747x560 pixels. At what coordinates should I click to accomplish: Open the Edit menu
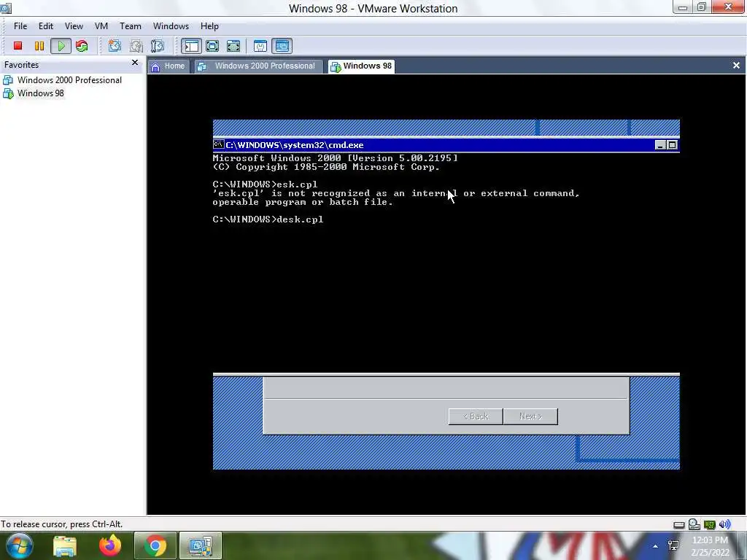(x=46, y=26)
